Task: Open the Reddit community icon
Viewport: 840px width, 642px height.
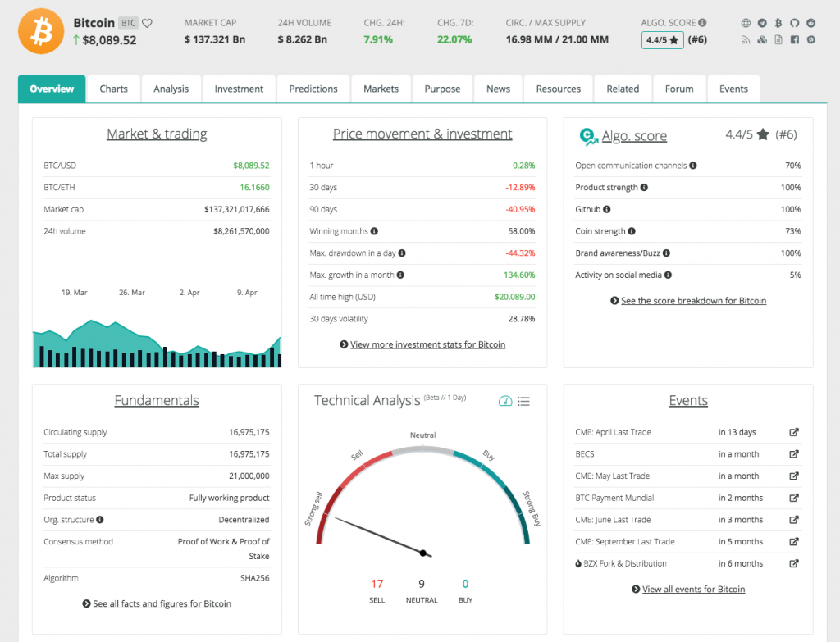Action: tap(811, 23)
